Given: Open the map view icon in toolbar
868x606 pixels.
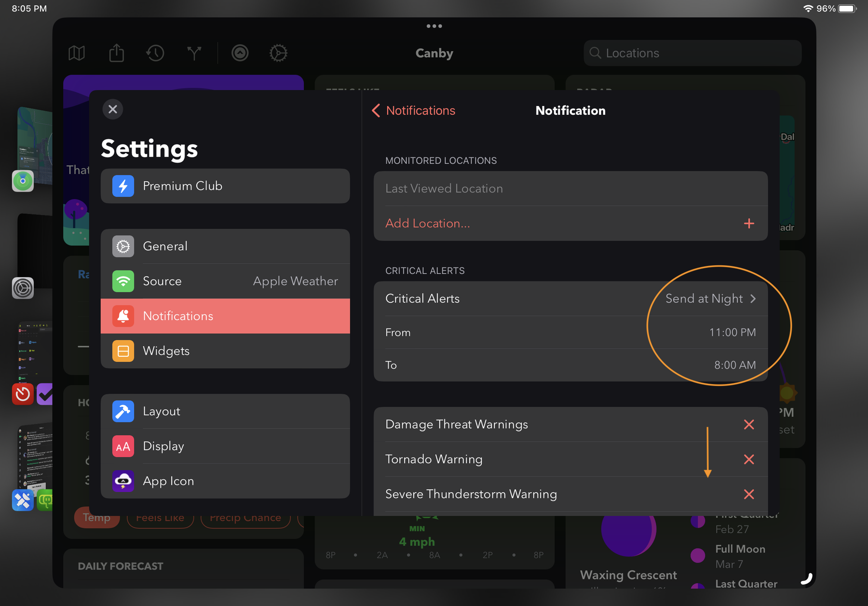Looking at the screenshot, I should [x=77, y=53].
